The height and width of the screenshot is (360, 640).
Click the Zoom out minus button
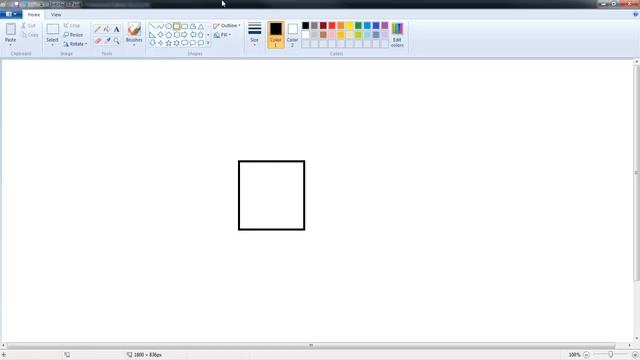587,355
